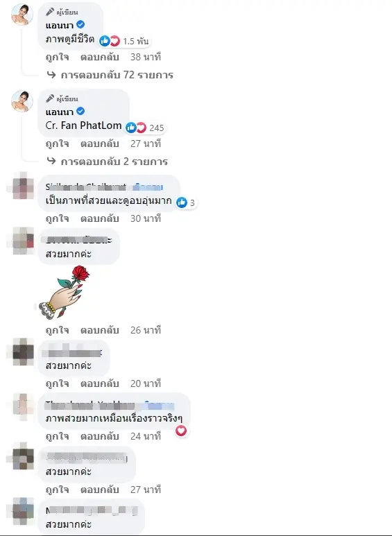Click the rose hand sticker
Image resolution: width=392 pixels, height=536 pixels.
tap(64, 293)
